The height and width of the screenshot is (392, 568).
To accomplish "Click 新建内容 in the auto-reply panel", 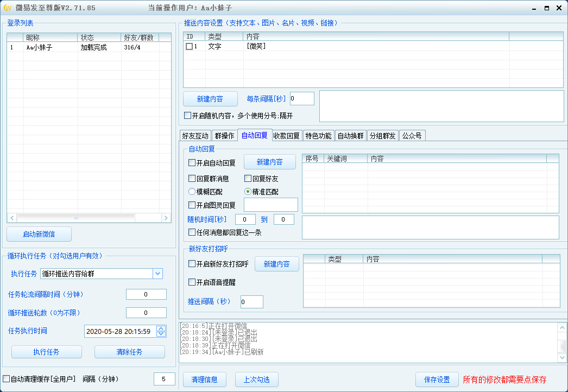I will click(270, 161).
